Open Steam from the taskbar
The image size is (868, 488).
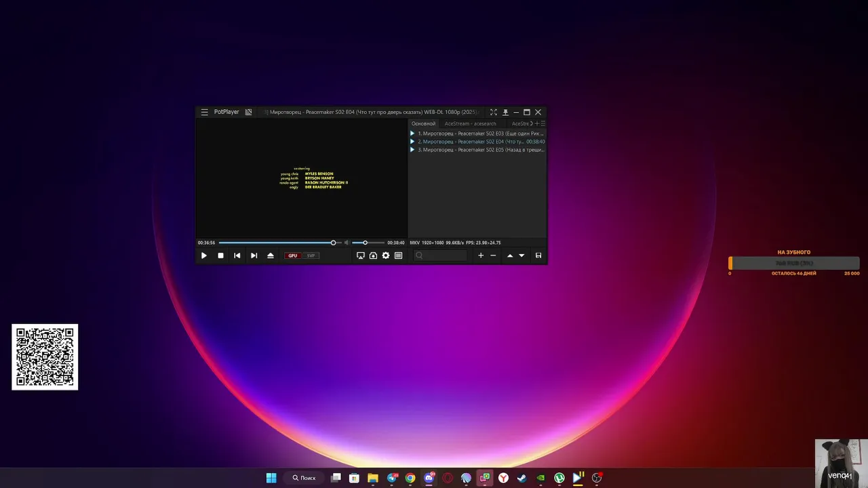(x=521, y=478)
